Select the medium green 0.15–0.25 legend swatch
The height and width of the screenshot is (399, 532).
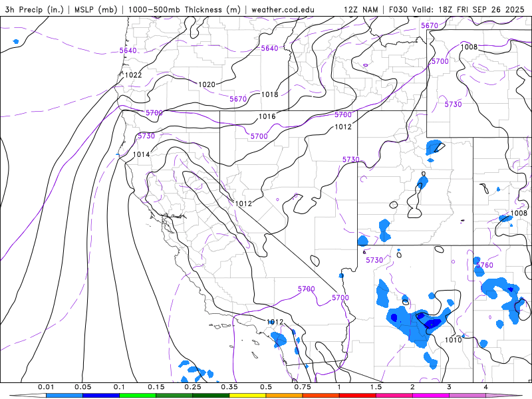click(174, 395)
